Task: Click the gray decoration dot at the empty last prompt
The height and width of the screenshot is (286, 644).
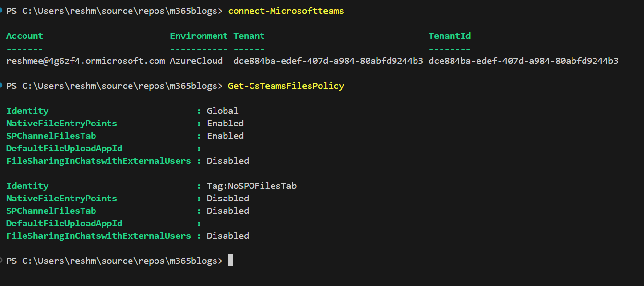Action: point(1,261)
